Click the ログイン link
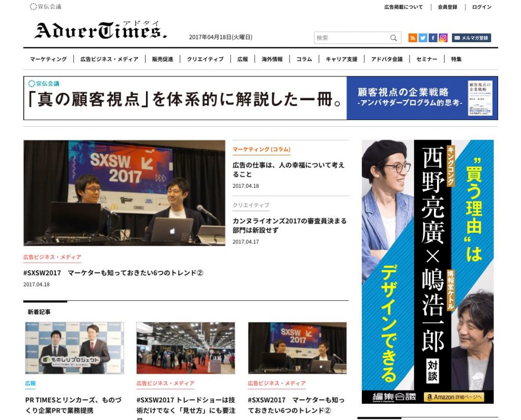The width and height of the screenshot is (521, 420). coord(481,7)
